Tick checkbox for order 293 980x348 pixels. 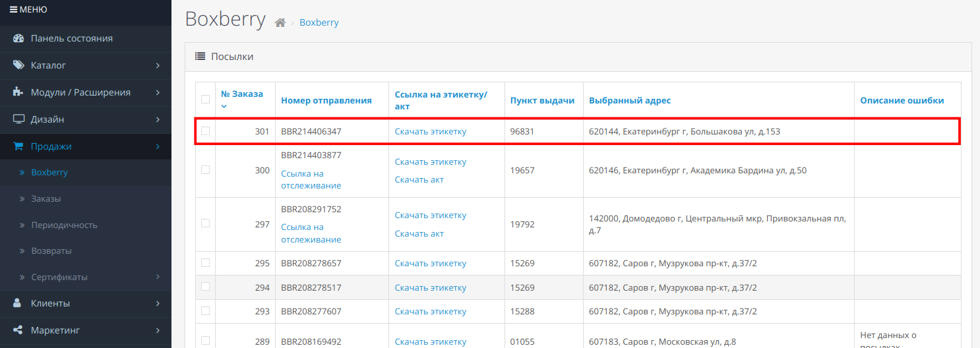click(205, 310)
